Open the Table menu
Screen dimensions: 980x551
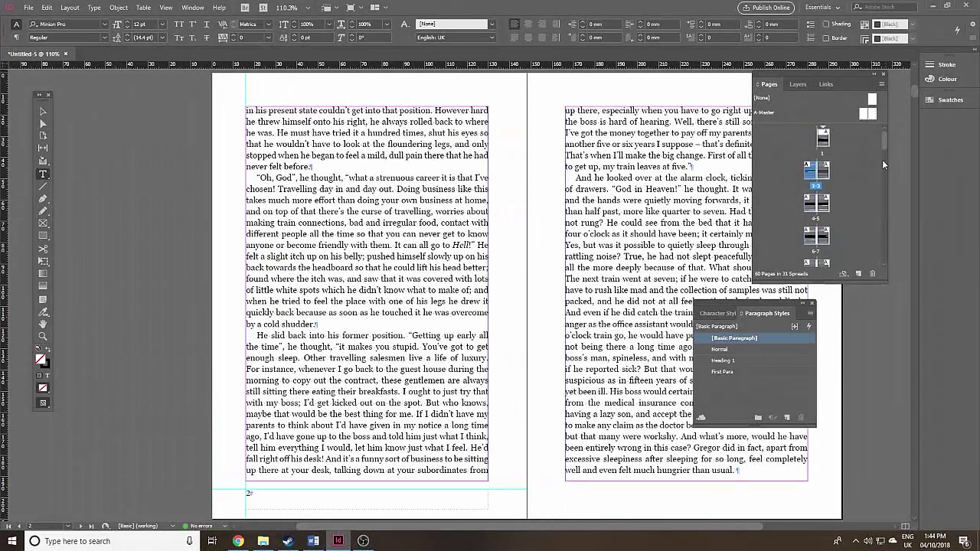click(x=143, y=8)
